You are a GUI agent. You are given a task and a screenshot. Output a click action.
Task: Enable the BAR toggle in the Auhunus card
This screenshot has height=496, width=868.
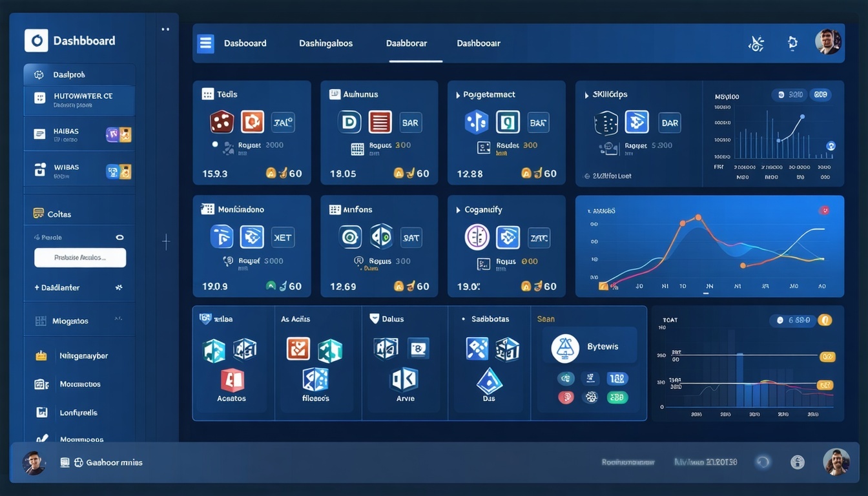pyautogui.click(x=411, y=121)
